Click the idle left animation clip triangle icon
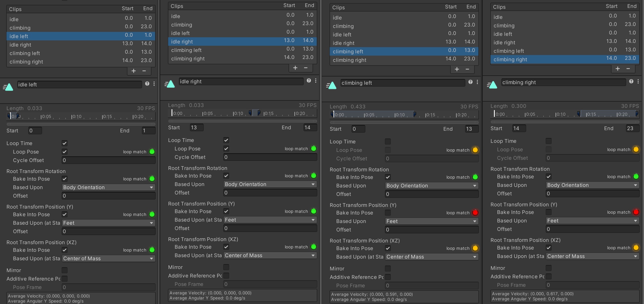The width and height of the screenshot is (644, 304). [x=8, y=87]
